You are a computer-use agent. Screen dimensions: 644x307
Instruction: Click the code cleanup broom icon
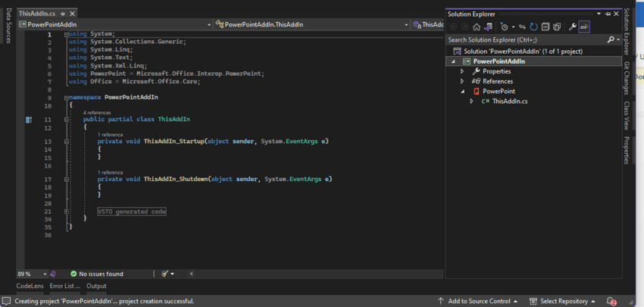point(165,274)
